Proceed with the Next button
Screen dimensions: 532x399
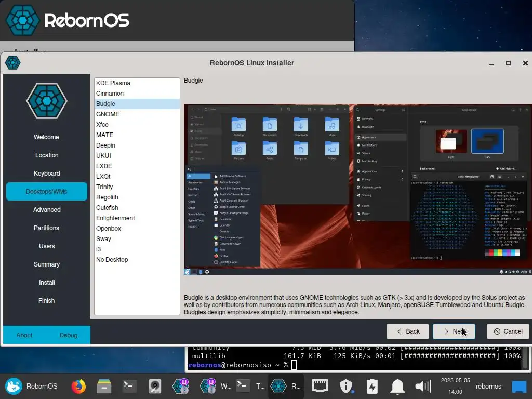click(454, 331)
